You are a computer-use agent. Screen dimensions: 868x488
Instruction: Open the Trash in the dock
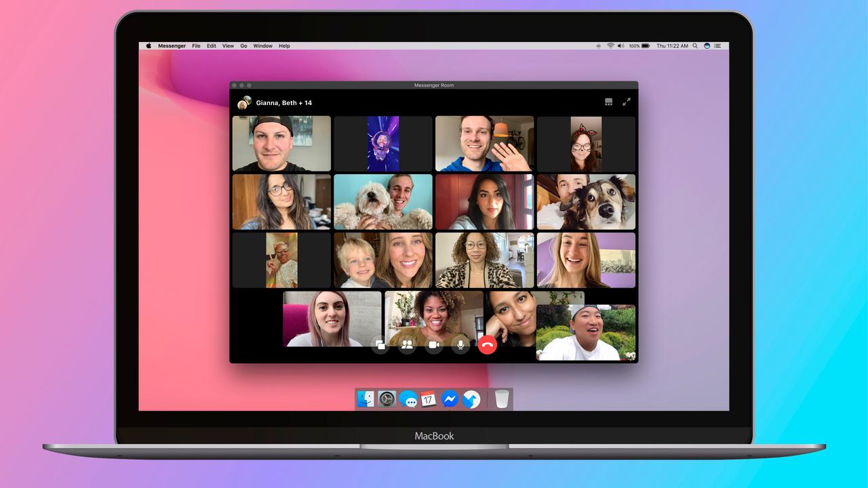tap(501, 399)
